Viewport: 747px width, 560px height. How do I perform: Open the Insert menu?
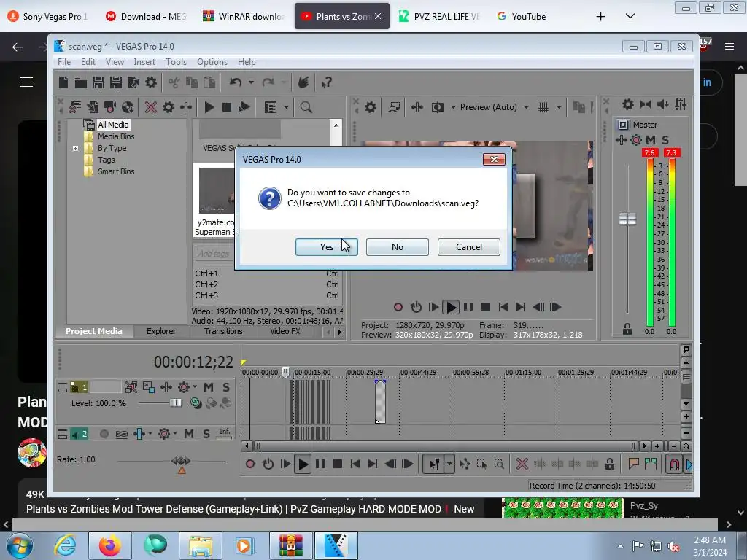[144, 62]
